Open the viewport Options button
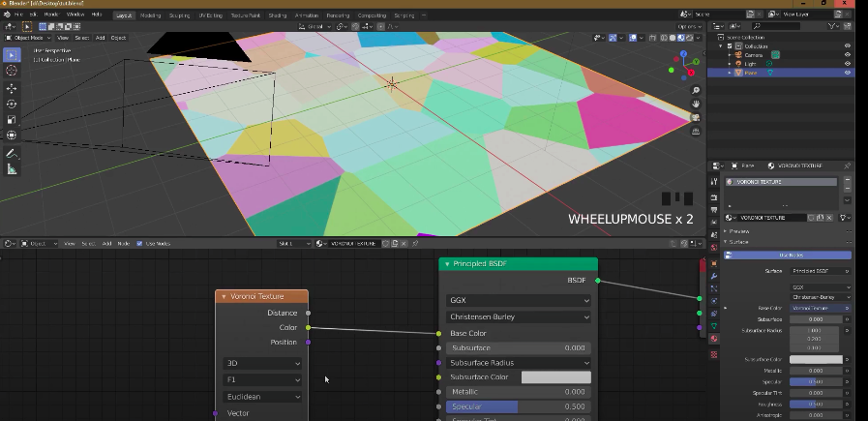Screen dimensions: 868x421 coord(689,26)
